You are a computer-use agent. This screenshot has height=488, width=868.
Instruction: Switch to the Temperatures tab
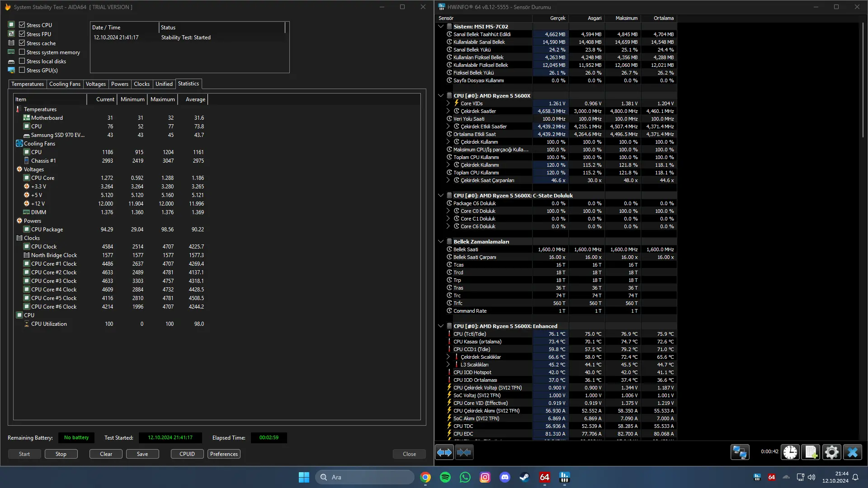click(28, 84)
